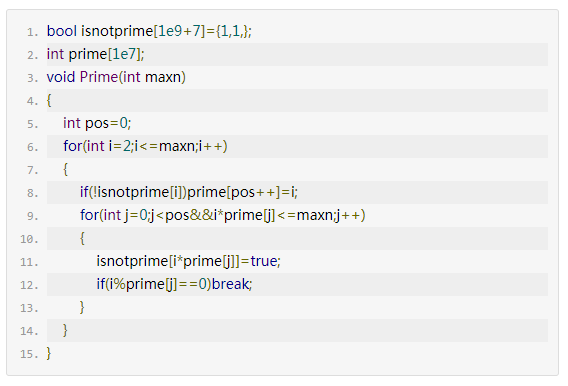Screen dimensions: 568x386
Task: Select line number 2 marker
Action: pos(32,55)
